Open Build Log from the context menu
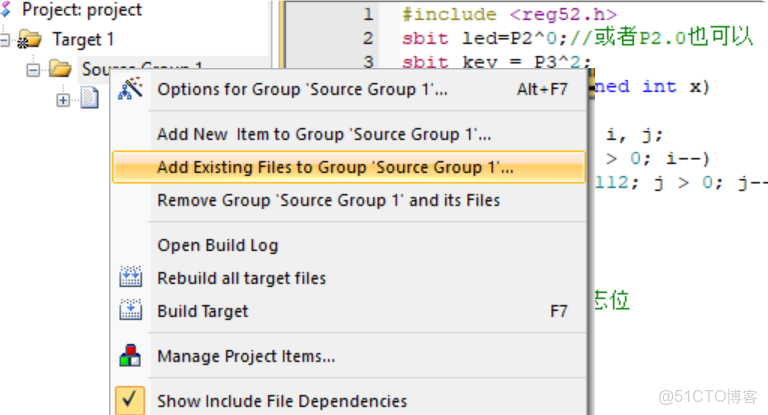Screen dimensions: 768x415 pos(218,245)
